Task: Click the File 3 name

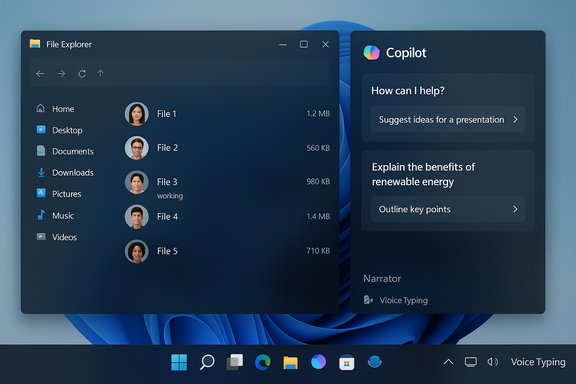Action: [x=167, y=182]
